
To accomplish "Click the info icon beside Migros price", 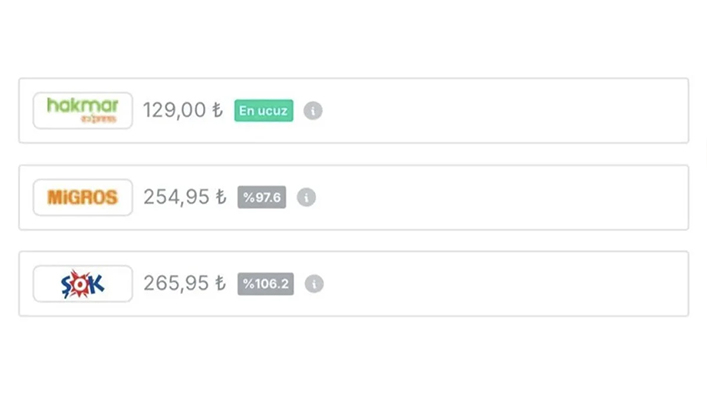I will [306, 197].
